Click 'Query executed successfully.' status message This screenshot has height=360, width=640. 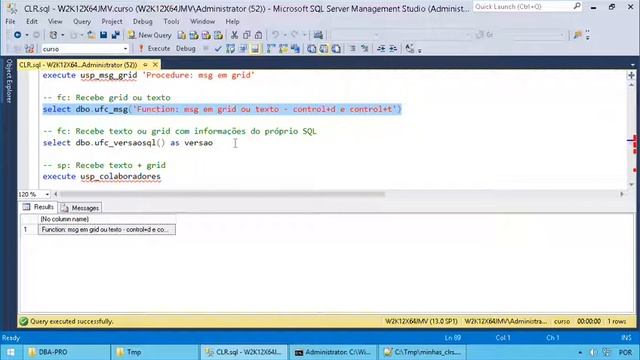(x=71, y=322)
